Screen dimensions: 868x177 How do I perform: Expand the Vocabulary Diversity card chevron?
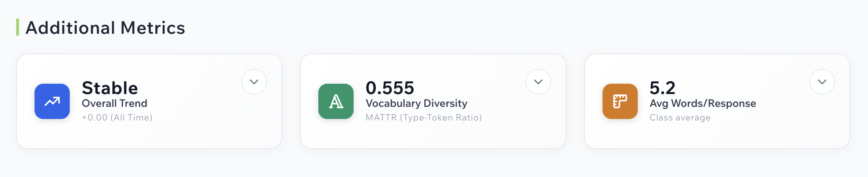[538, 82]
